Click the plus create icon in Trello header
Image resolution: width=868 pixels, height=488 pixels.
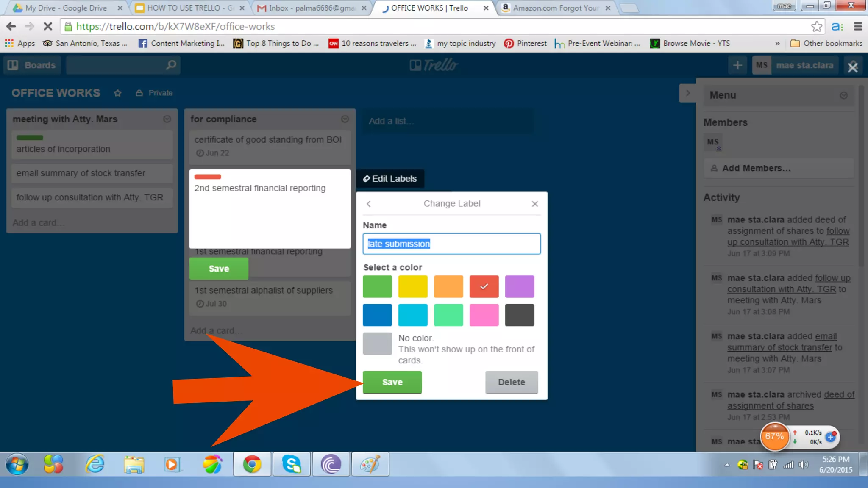pyautogui.click(x=737, y=65)
